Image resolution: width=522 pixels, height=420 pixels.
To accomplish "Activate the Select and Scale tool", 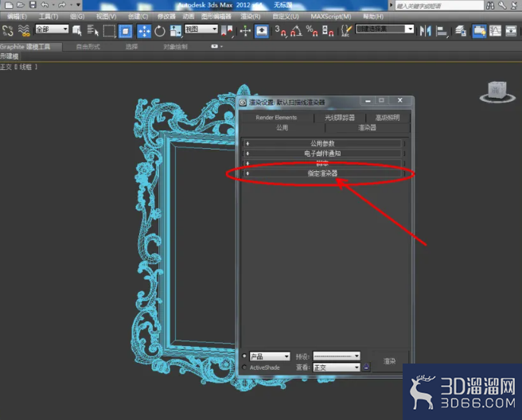I will [175, 31].
